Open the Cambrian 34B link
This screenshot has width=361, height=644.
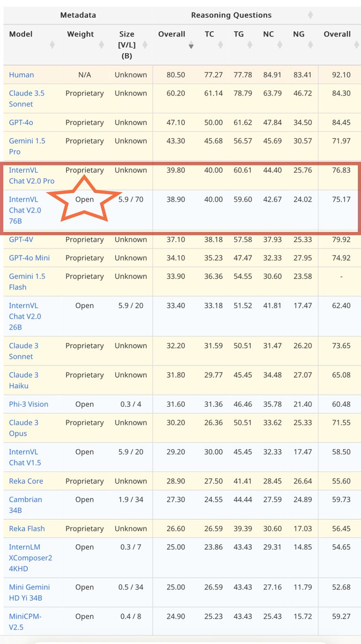[x=25, y=504]
